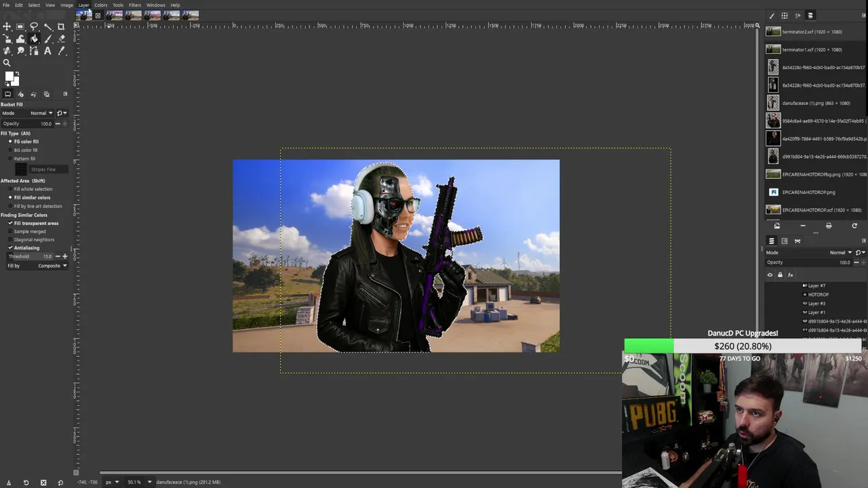Click the Bucket Fill Opacity slider

coord(27,123)
